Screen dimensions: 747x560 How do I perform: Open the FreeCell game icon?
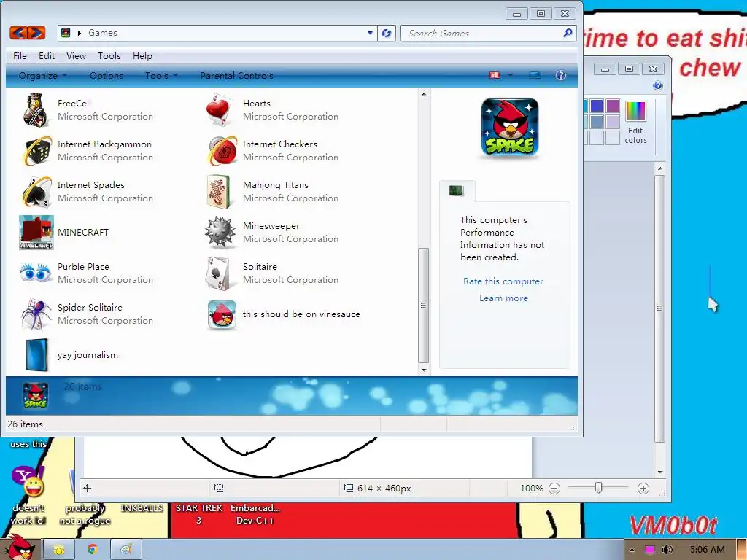point(36,110)
